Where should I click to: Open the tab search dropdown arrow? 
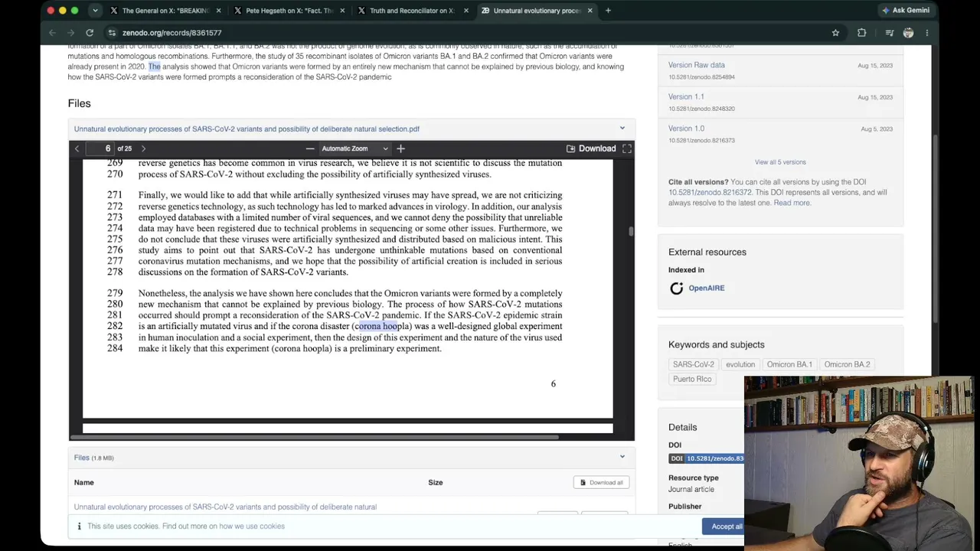point(95,11)
